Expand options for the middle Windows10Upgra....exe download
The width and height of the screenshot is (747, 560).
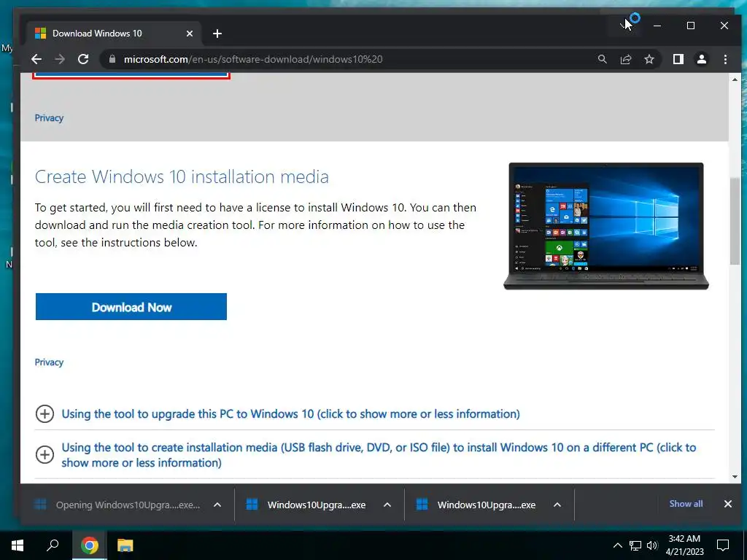[387, 505]
